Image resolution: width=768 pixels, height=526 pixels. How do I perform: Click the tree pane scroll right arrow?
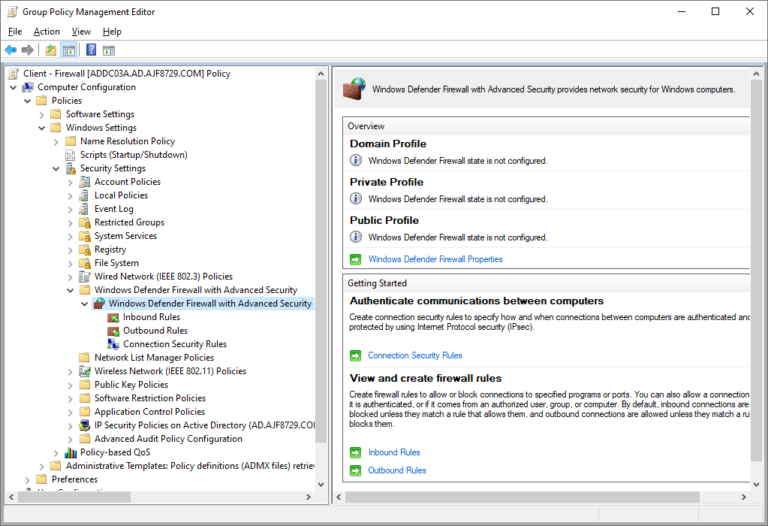point(308,497)
